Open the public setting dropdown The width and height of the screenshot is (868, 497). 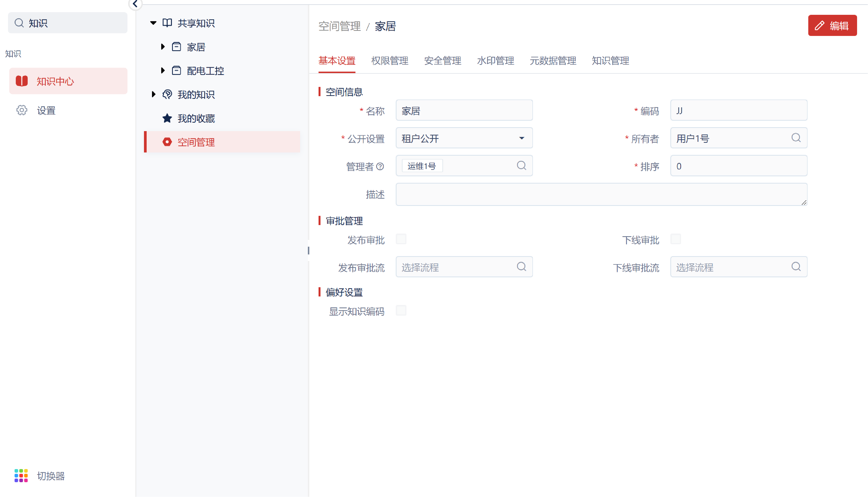464,138
